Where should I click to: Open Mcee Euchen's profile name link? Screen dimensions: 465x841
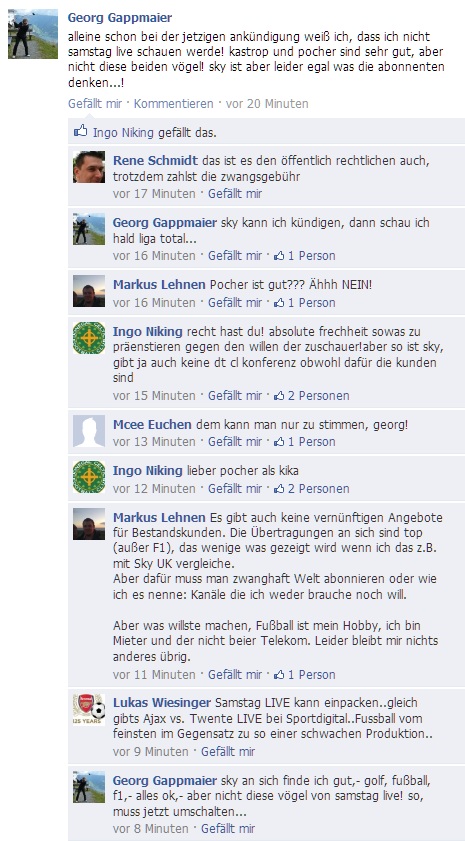152,425
